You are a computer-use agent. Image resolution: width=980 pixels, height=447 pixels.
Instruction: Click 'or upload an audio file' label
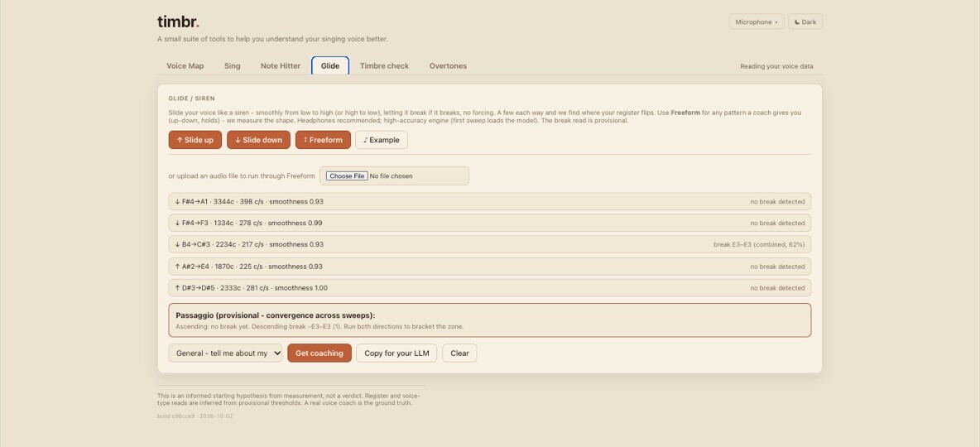tap(242, 176)
